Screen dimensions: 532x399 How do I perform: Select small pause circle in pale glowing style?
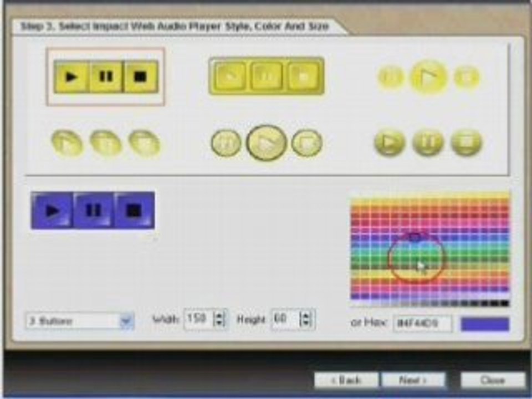point(391,78)
